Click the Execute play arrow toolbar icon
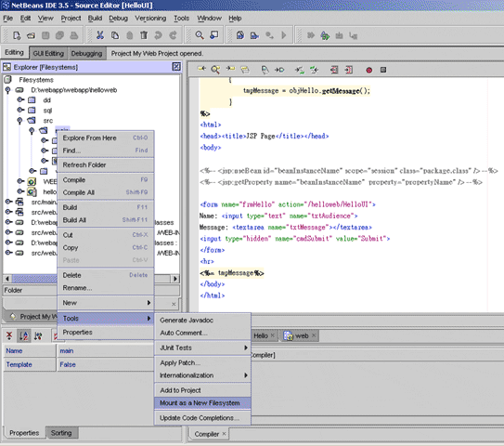The width and height of the screenshot is (504, 446). coord(283,35)
